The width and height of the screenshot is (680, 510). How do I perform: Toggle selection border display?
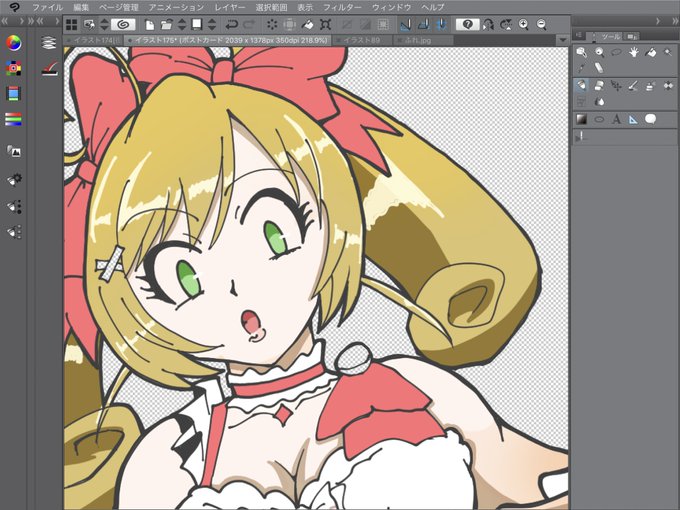(383, 25)
